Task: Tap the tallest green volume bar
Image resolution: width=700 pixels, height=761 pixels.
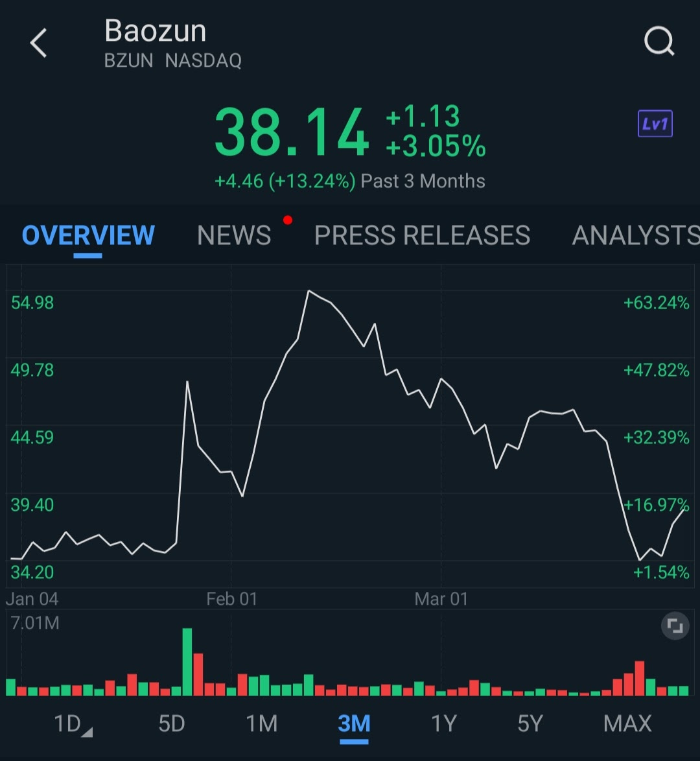Action: [187, 662]
